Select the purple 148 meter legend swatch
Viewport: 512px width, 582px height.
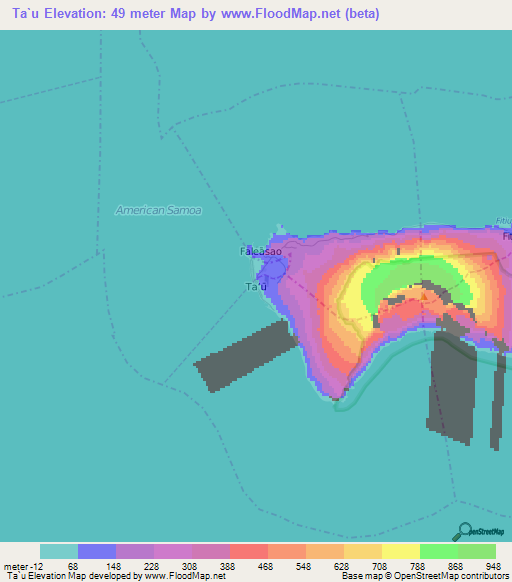point(135,552)
